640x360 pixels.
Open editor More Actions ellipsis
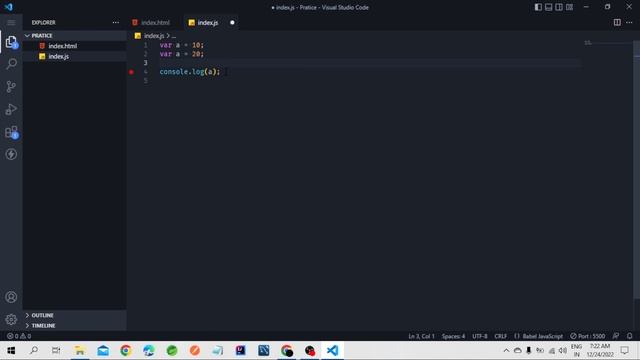[629, 22]
